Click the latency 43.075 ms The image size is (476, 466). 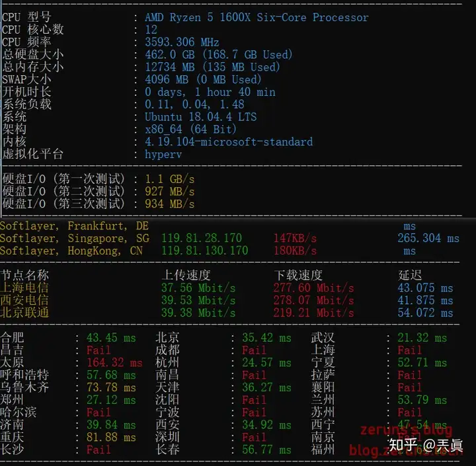425,288
